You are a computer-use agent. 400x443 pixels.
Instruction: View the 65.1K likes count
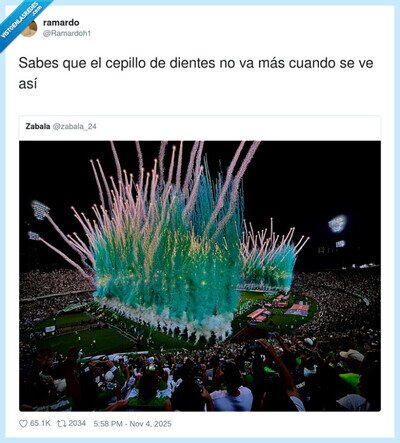tap(40, 423)
